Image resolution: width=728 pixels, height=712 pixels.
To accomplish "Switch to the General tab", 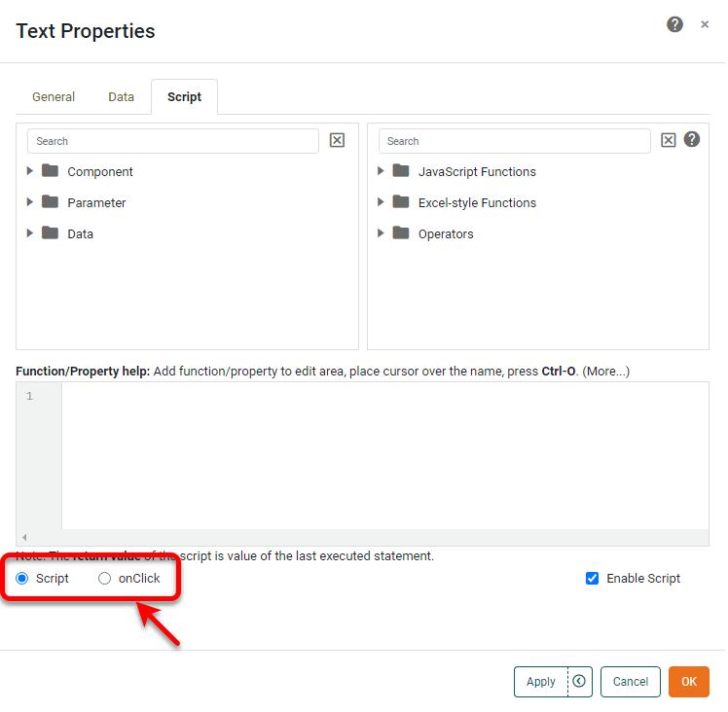I will click(54, 97).
